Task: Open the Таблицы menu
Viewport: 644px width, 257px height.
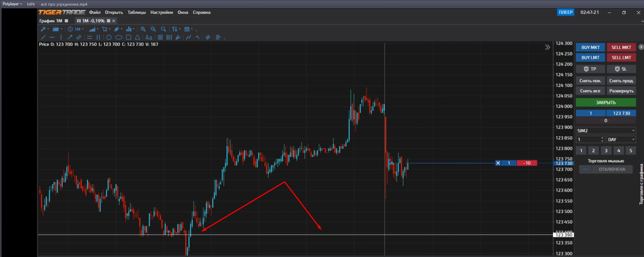Action: pos(137,12)
